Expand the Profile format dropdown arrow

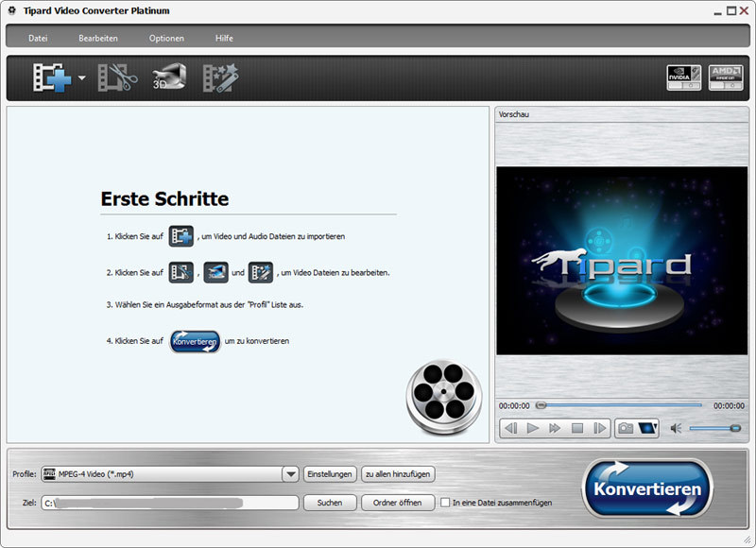pyautogui.click(x=290, y=474)
